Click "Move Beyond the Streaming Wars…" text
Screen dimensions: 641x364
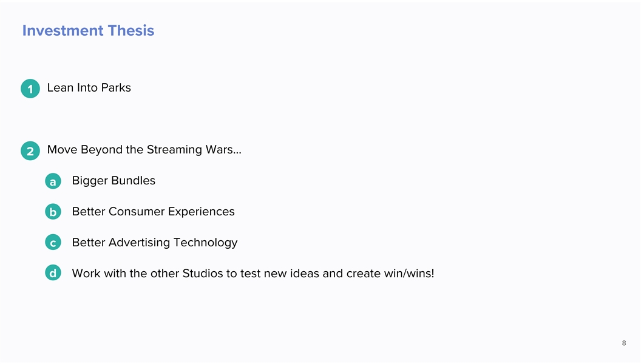[x=144, y=149]
